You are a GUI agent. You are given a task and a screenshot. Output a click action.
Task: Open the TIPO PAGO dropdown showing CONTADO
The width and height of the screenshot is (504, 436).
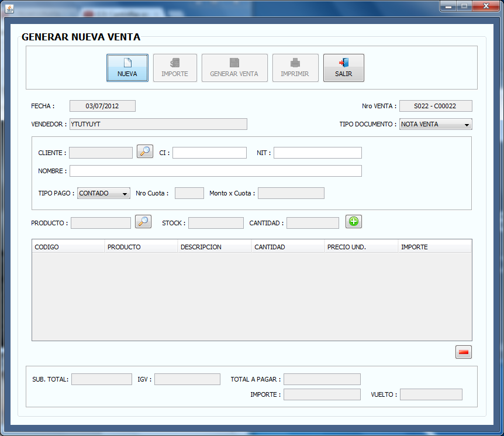click(103, 193)
